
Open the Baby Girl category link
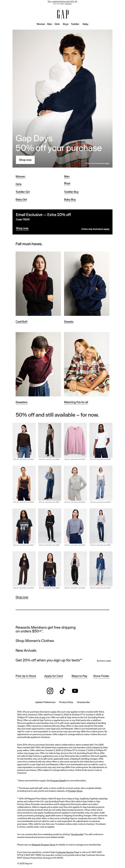21,200
